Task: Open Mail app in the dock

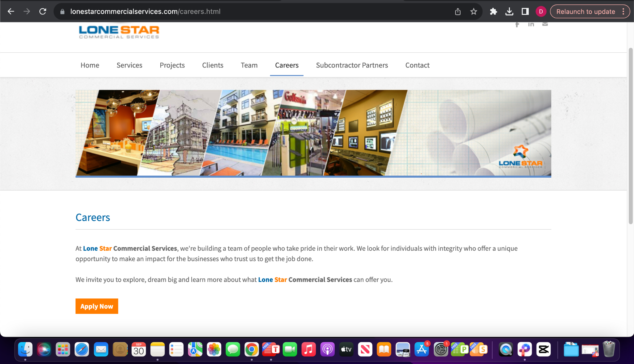Action: click(101, 349)
